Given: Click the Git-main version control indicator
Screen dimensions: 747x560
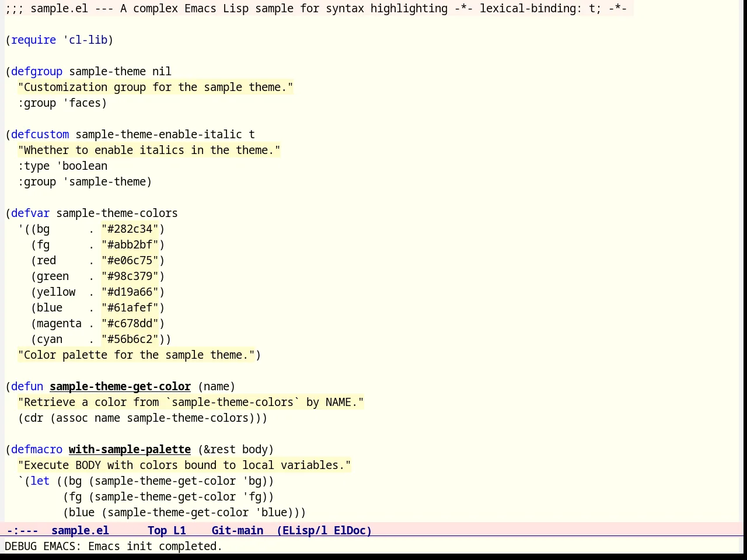Looking at the screenshot, I should click(237, 530).
